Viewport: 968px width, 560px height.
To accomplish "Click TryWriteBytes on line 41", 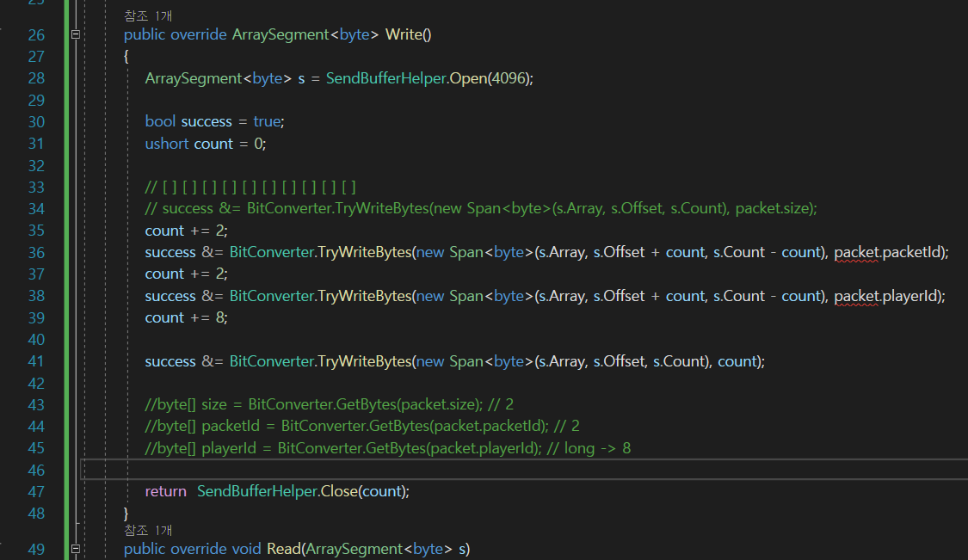I will [x=364, y=361].
